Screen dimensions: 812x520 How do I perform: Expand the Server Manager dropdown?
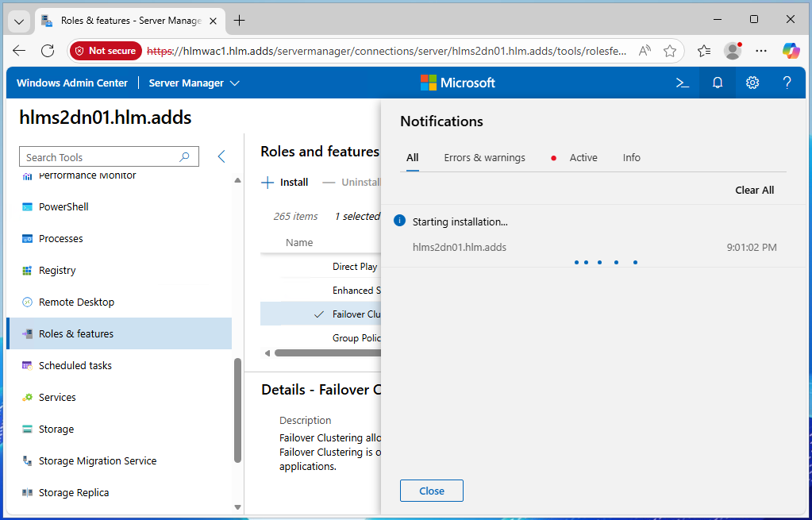(194, 83)
